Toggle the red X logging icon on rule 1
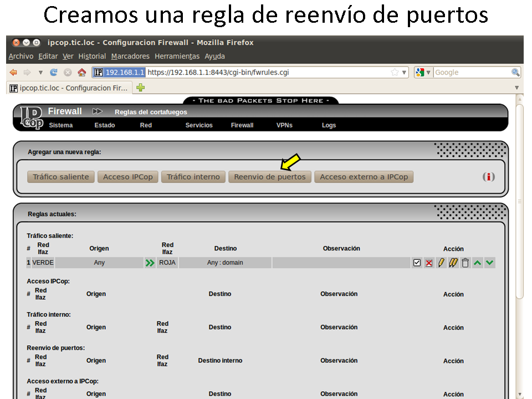This screenshot has width=532, height=399. (429, 263)
